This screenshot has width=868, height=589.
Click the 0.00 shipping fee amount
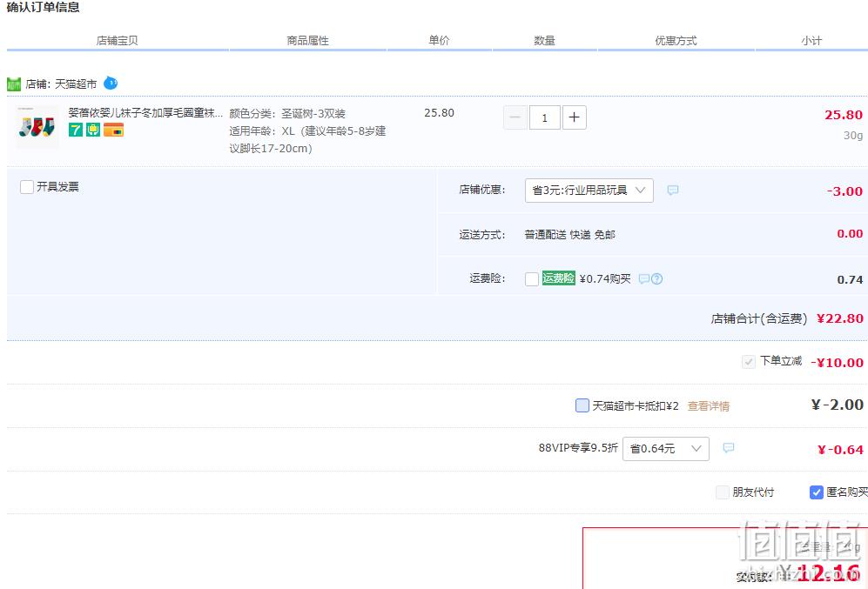(x=850, y=233)
